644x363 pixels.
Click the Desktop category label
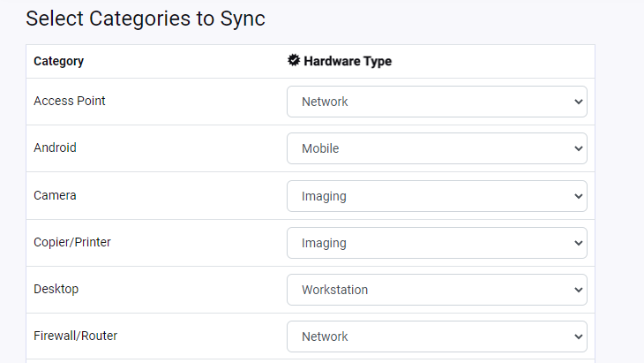point(56,289)
